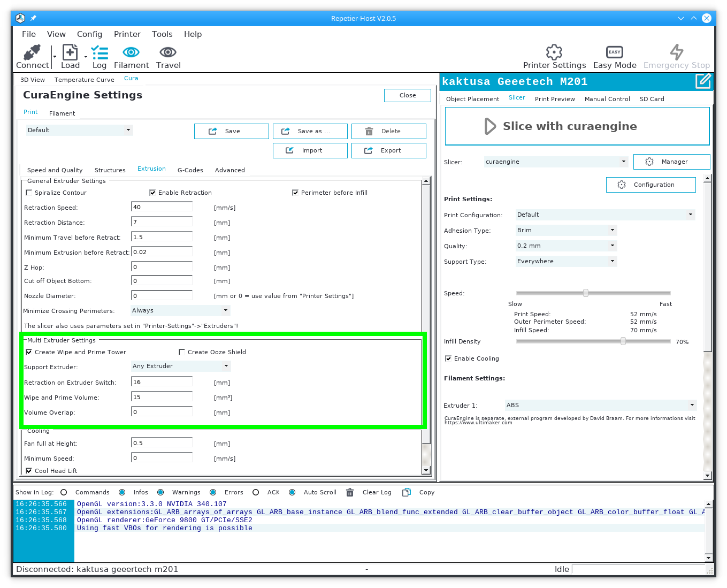Screen dimensions: 727x588
Task: Click the Speed slider handle
Action: [586, 293]
